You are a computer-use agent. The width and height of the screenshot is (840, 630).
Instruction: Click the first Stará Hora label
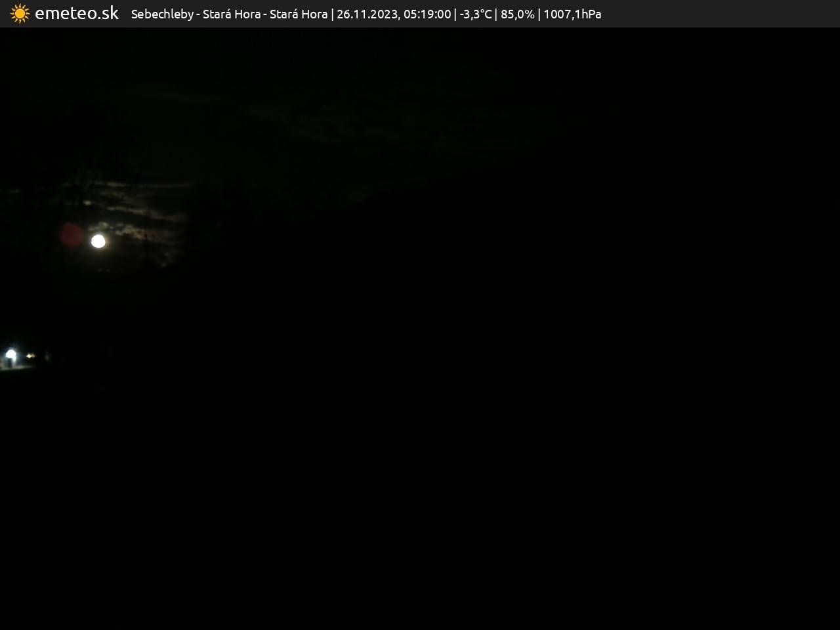pyautogui.click(x=231, y=14)
